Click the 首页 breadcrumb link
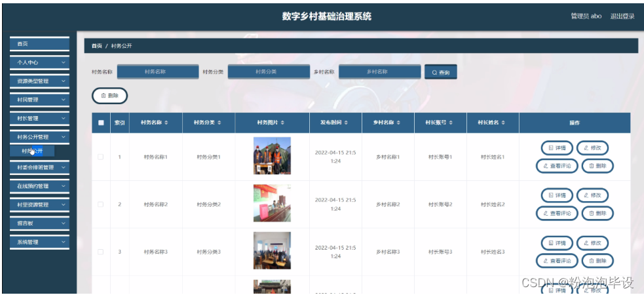 [96, 46]
